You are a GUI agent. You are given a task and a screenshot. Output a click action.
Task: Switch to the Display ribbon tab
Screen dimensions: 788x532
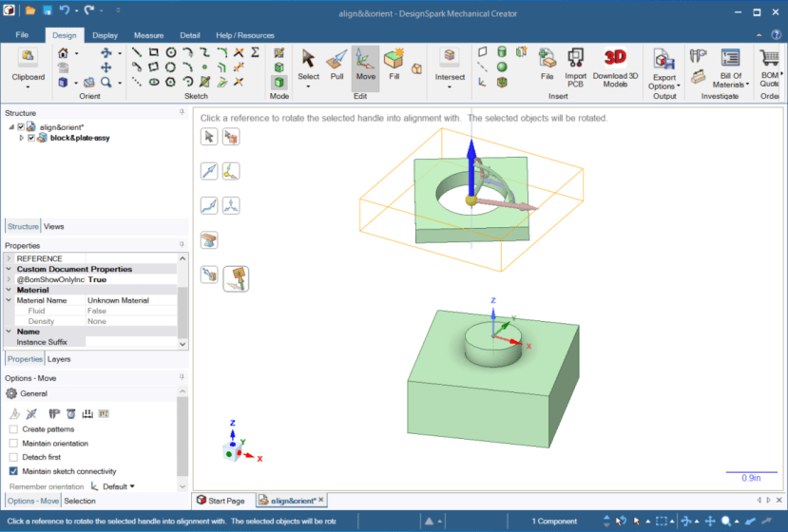105,35
